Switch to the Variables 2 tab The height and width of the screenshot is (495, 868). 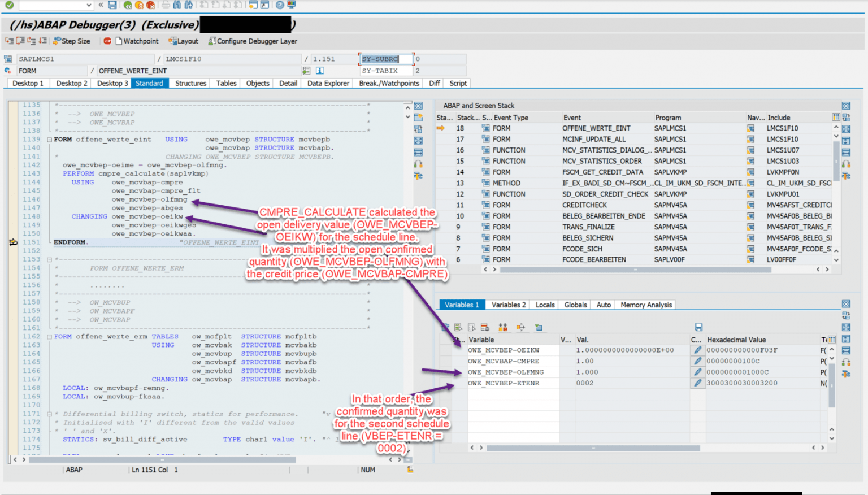click(507, 305)
